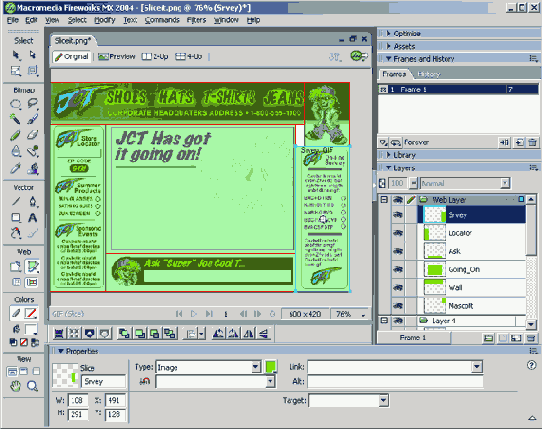Select the Eraser tool
The image size is (542, 429).
tap(32, 135)
